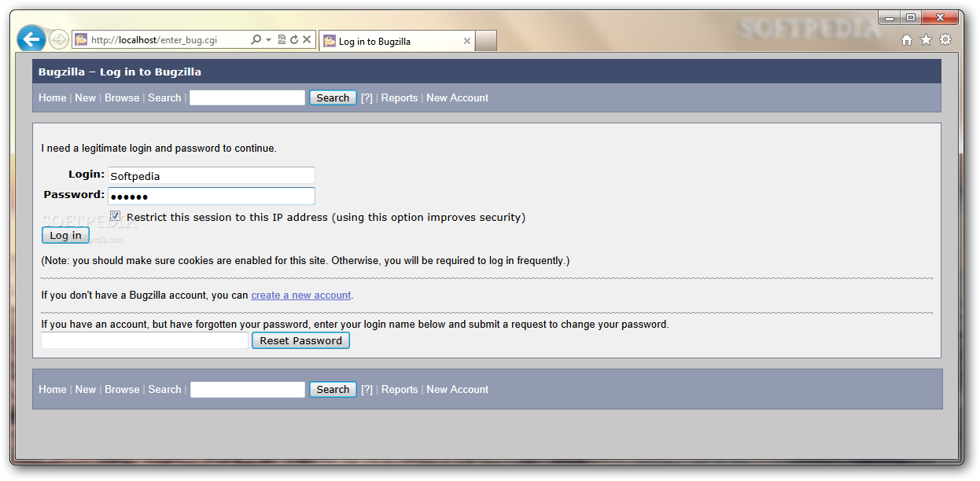Click the compatibility view icon in address bar
The width and height of the screenshot is (980, 481).
coord(282,39)
